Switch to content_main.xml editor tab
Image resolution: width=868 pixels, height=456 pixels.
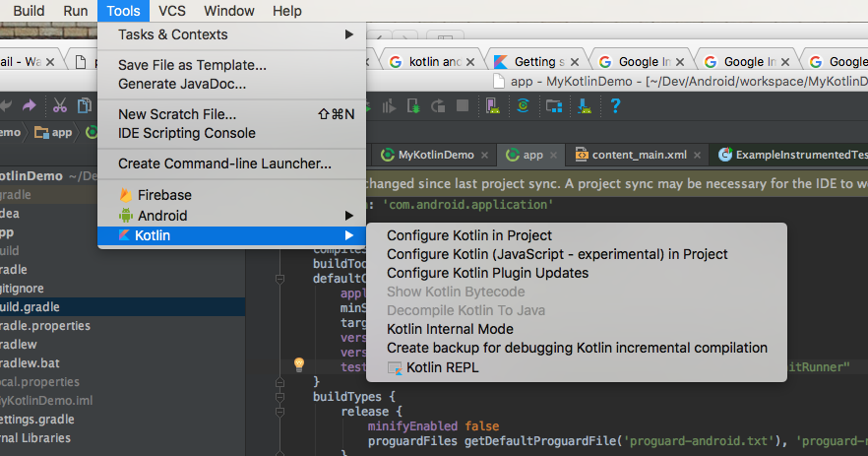(639, 156)
